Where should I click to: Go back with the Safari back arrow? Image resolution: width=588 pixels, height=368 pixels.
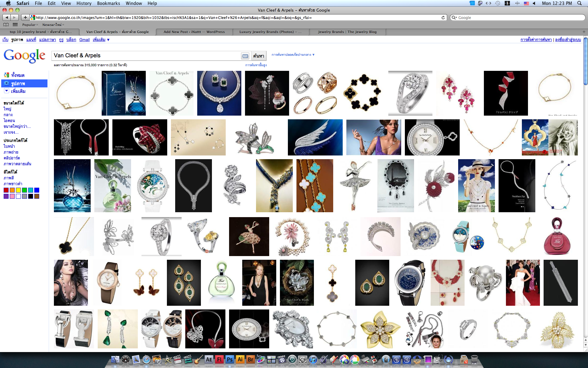(x=6, y=17)
